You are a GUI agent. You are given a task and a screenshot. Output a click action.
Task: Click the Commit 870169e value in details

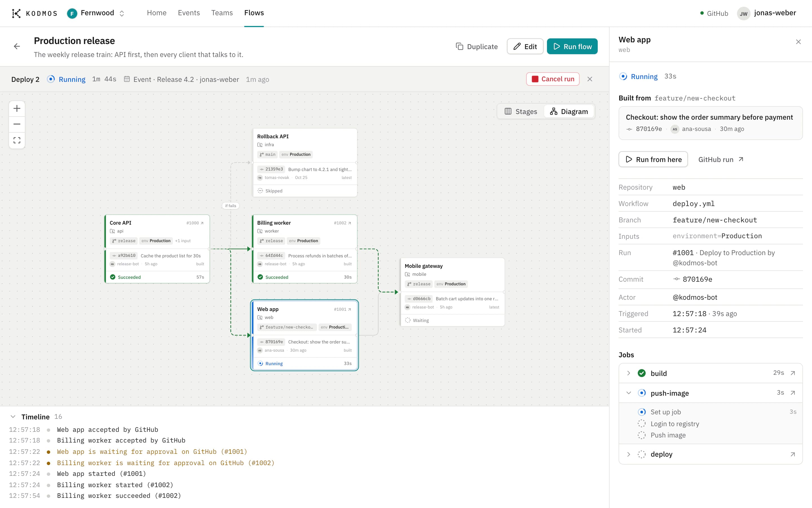click(x=692, y=279)
